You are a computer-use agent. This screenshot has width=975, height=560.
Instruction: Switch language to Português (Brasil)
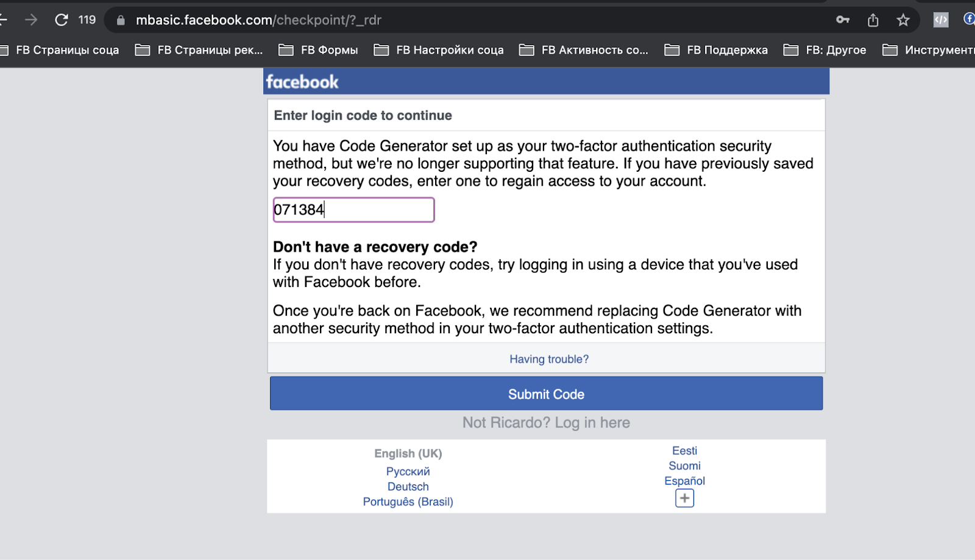click(x=408, y=502)
